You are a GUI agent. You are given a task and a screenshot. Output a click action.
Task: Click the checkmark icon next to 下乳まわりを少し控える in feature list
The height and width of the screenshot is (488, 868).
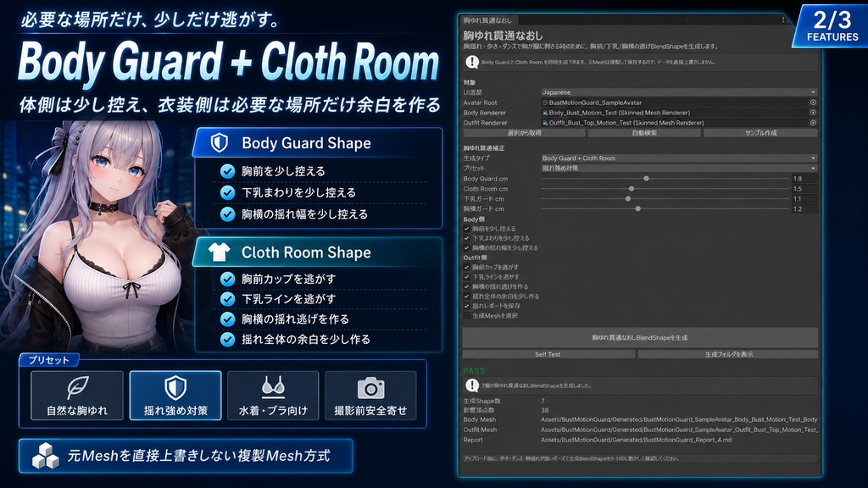(x=227, y=192)
